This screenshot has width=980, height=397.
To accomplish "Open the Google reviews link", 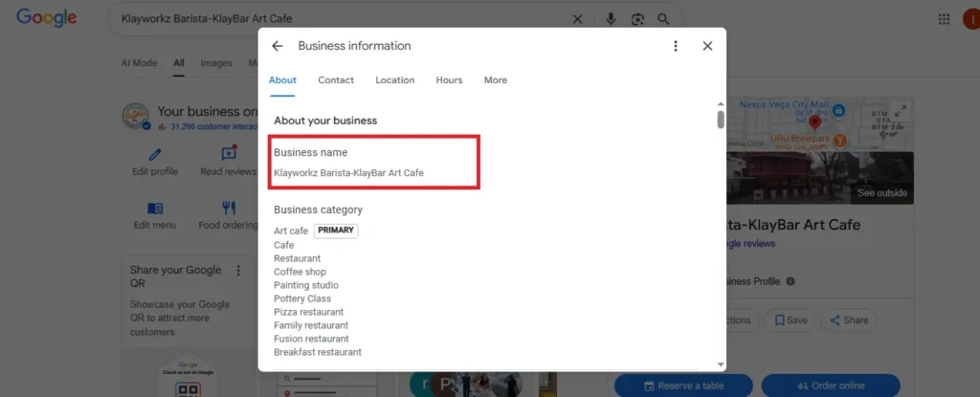I will coord(748,244).
